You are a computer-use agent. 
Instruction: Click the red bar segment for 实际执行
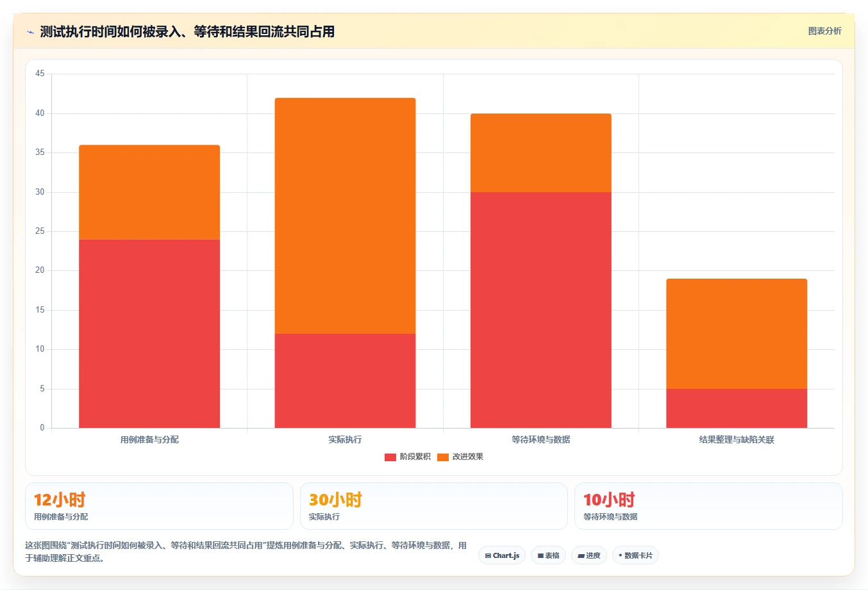(x=345, y=381)
